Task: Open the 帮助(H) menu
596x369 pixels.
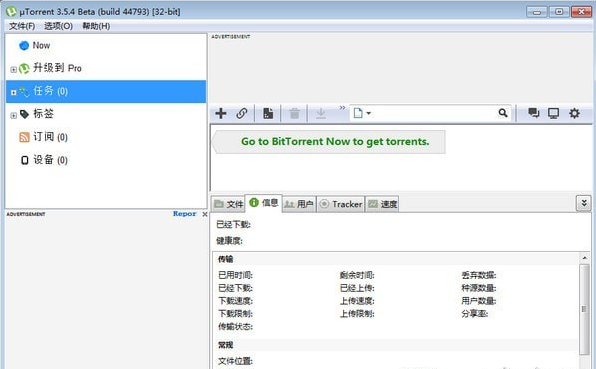Action: [x=96, y=26]
